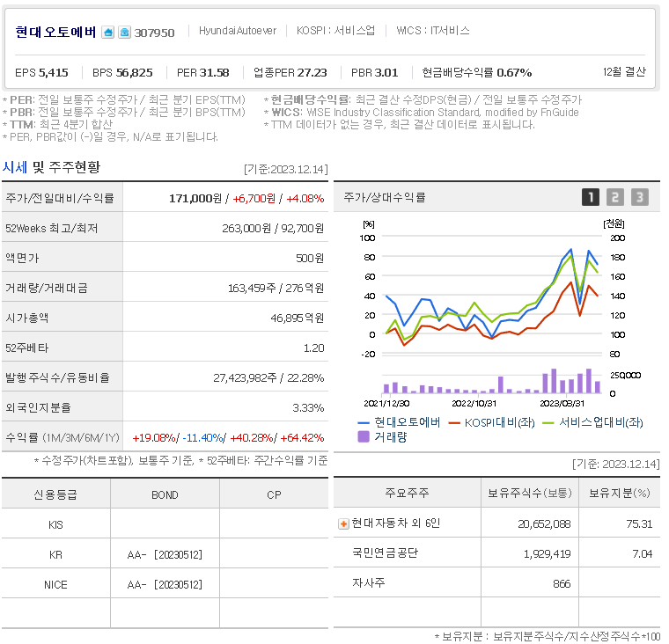
Task: Click the NICE row AA- [20230512] rating
Action: (165, 585)
